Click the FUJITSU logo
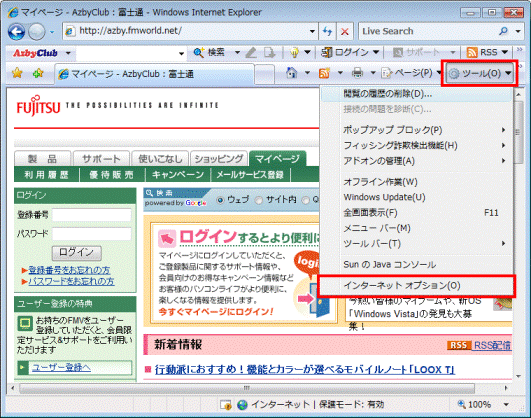 pos(38,106)
